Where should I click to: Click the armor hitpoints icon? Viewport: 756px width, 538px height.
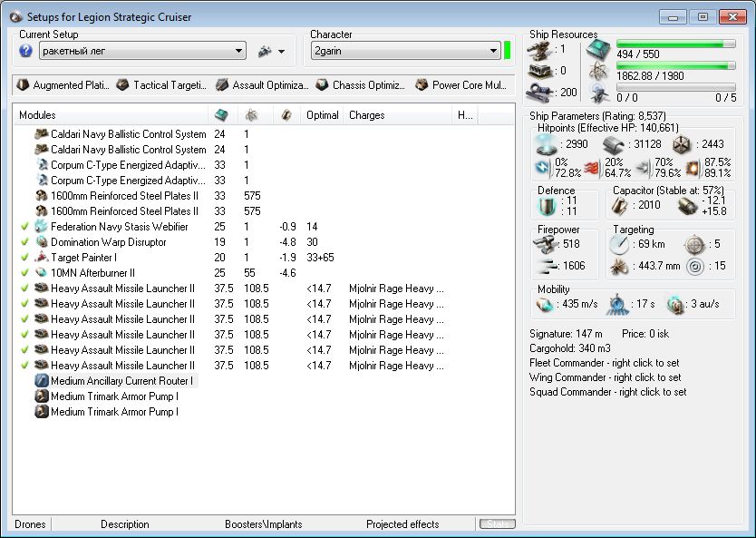click(613, 145)
